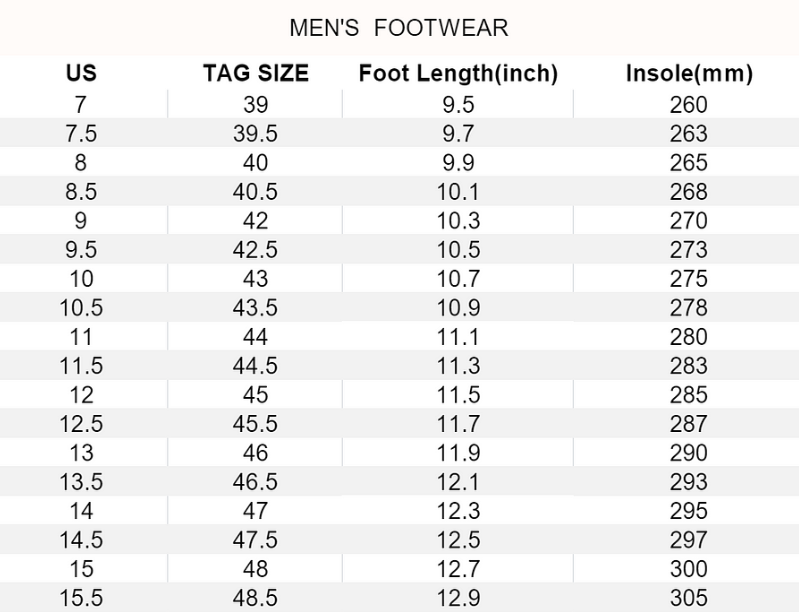
Task: Select tag size 39.5 cell
Action: click(256, 133)
